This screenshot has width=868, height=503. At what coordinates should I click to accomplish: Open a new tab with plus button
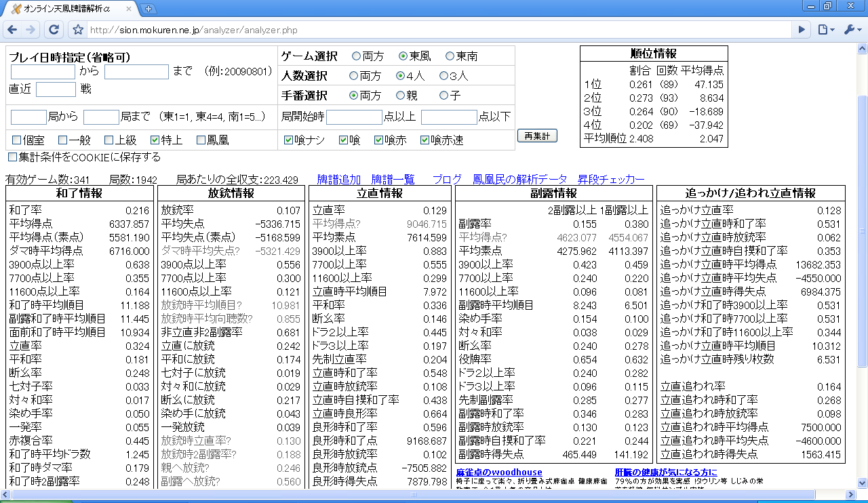(x=149, y=9)
